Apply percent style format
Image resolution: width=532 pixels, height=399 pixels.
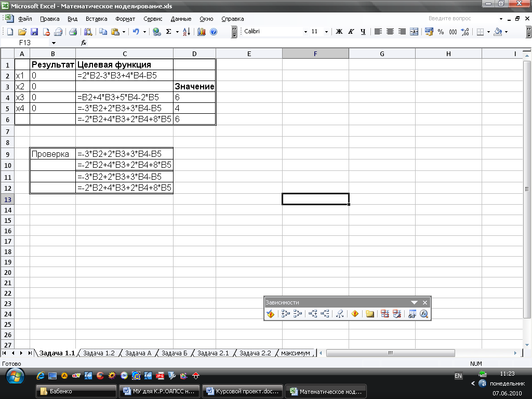pos(441,32)
